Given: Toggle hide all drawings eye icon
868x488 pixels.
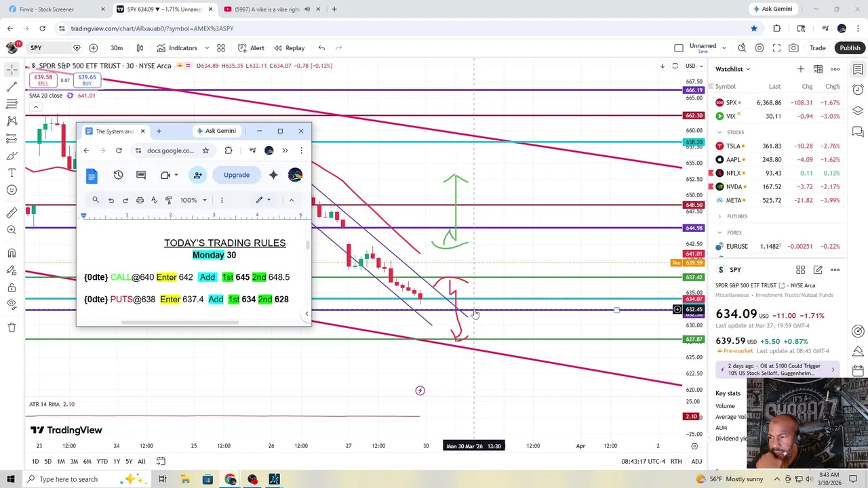Looking at the screenshot, I should (12, 304).
